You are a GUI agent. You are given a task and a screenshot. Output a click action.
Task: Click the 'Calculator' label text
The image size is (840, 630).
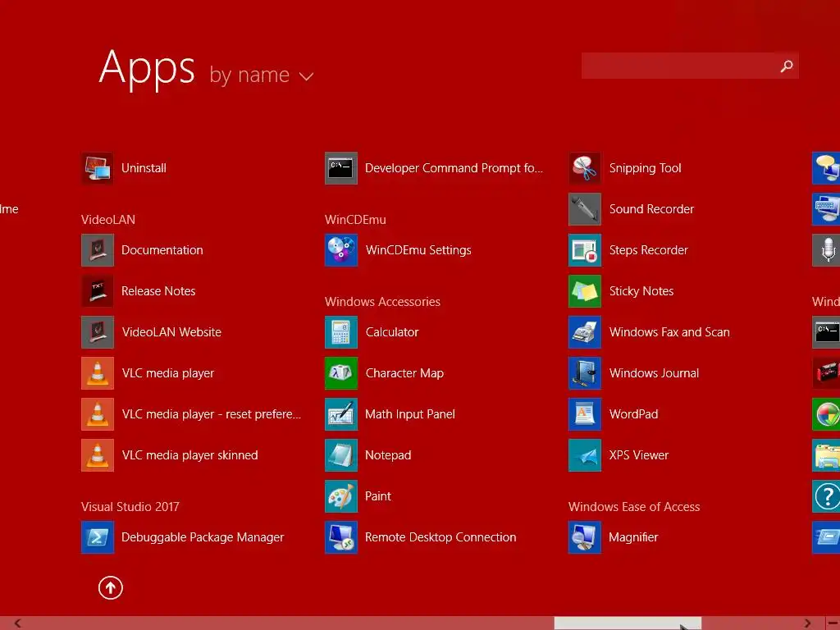pos(392,332)
